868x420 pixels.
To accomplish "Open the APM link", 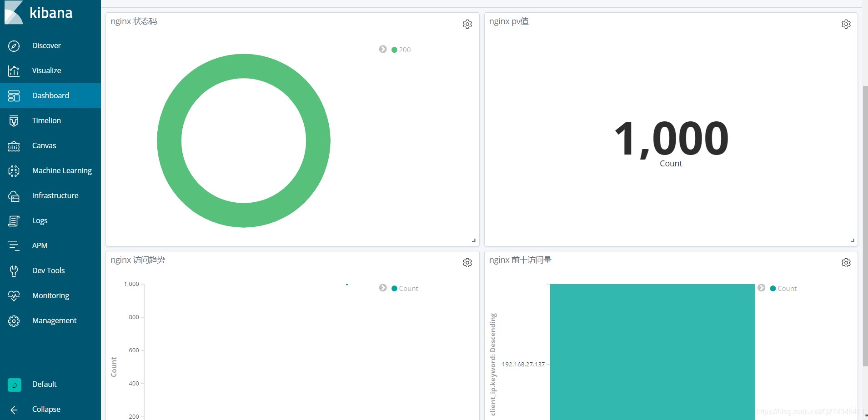I will tap(40, 245).
